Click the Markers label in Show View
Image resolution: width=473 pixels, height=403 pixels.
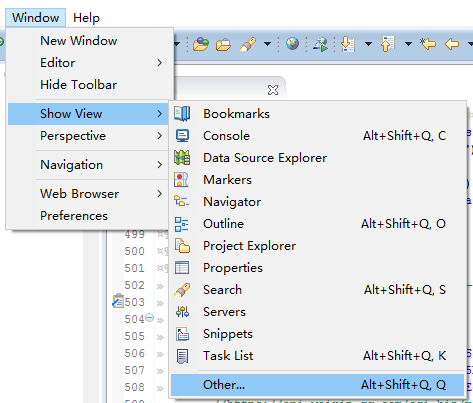[228, 180]
